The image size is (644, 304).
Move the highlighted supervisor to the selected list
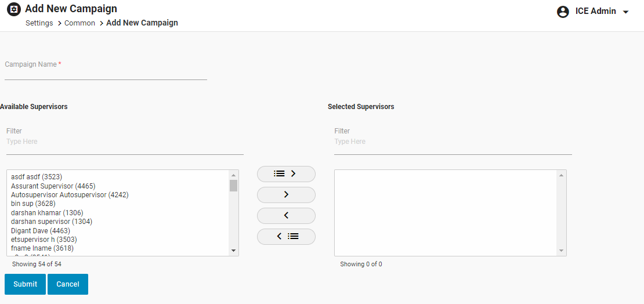(286, 194)
